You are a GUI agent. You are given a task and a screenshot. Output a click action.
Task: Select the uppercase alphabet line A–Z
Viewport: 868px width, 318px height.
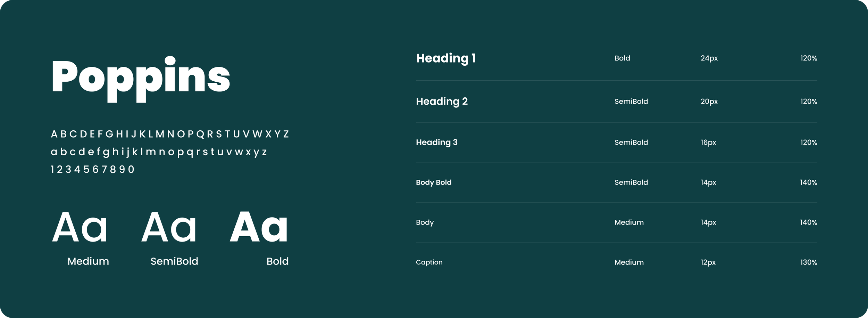(x=170, y=134)
